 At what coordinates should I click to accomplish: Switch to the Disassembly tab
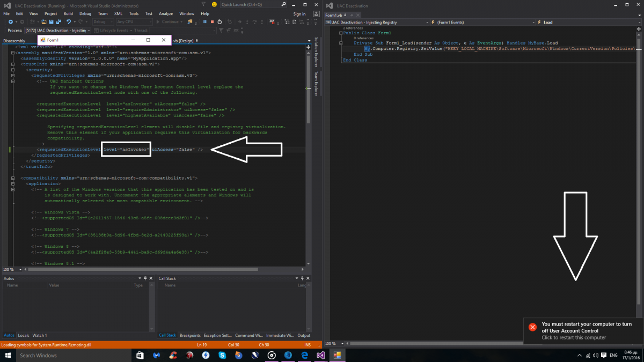(x=14, y=40)
